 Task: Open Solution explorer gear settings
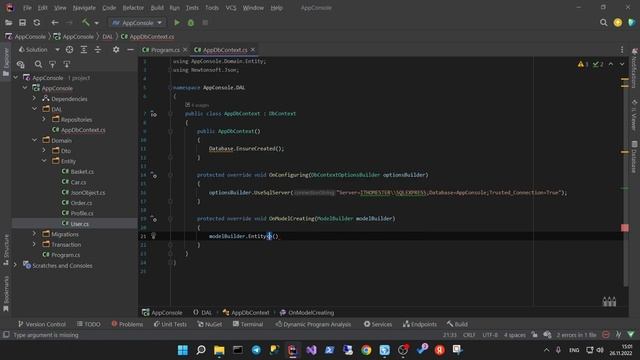coord(116,50)
